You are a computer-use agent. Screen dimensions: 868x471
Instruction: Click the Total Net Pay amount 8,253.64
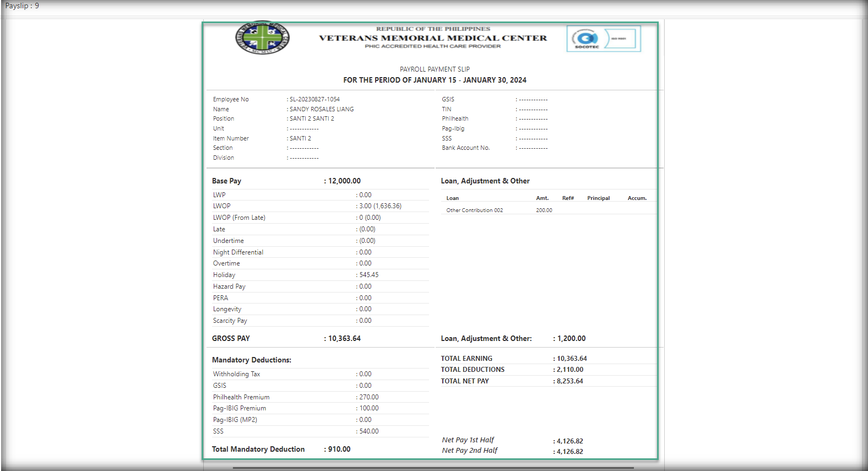pyautogui.click(x=570, y=381)
